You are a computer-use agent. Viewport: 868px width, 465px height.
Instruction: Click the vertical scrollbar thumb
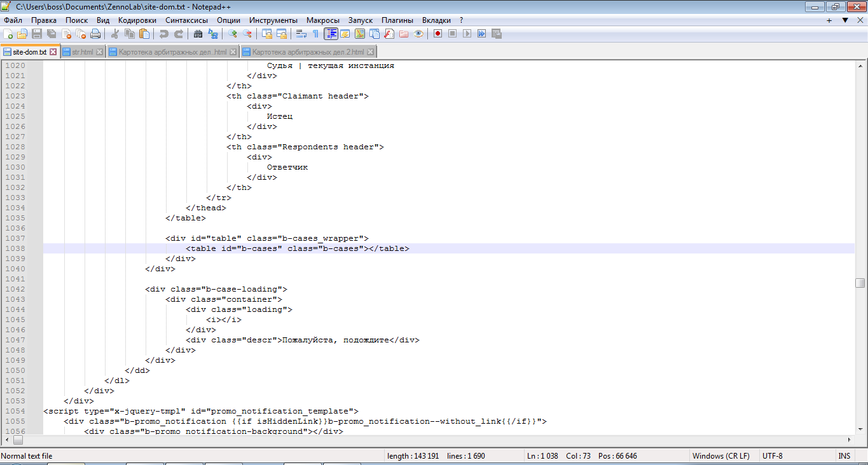tap(860, 283)
